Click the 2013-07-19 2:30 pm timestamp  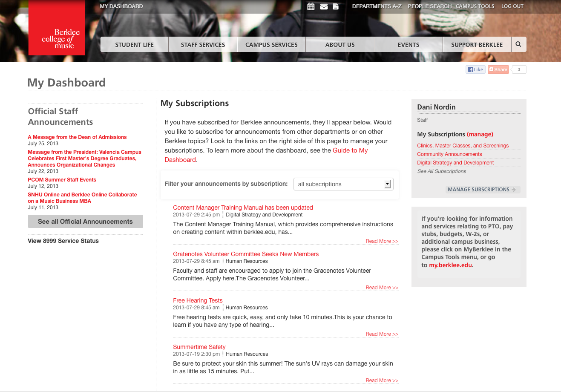point(196,354)
